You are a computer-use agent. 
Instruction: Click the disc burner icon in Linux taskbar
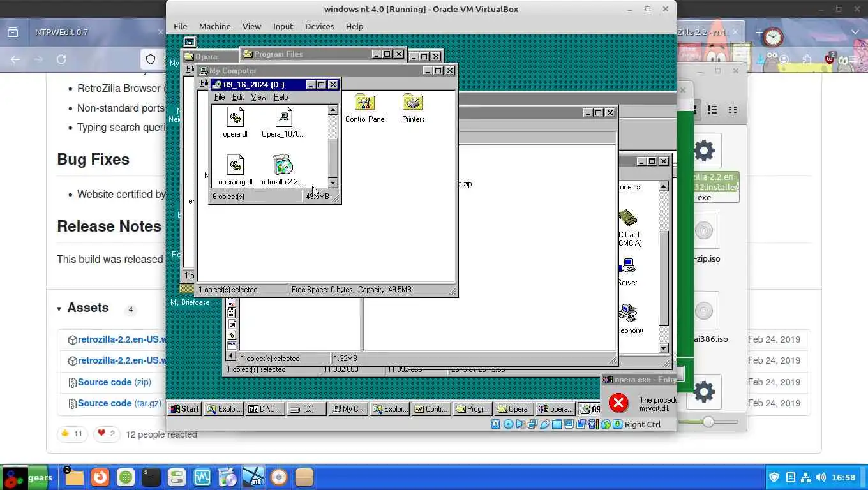278,477
